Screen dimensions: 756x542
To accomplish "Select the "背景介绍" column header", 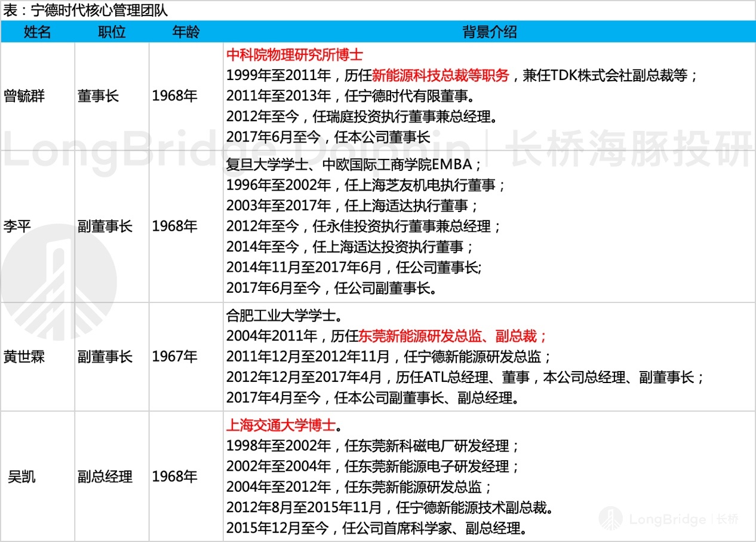I will [490, 32].
